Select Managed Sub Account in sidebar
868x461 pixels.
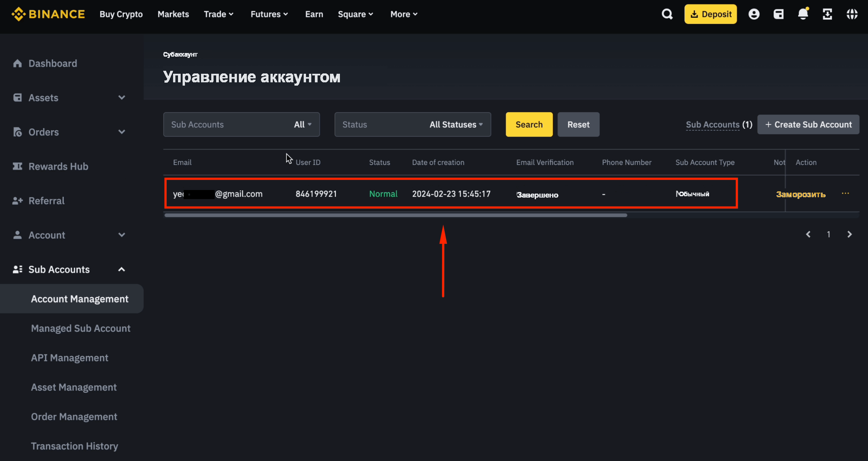point(81,329)
